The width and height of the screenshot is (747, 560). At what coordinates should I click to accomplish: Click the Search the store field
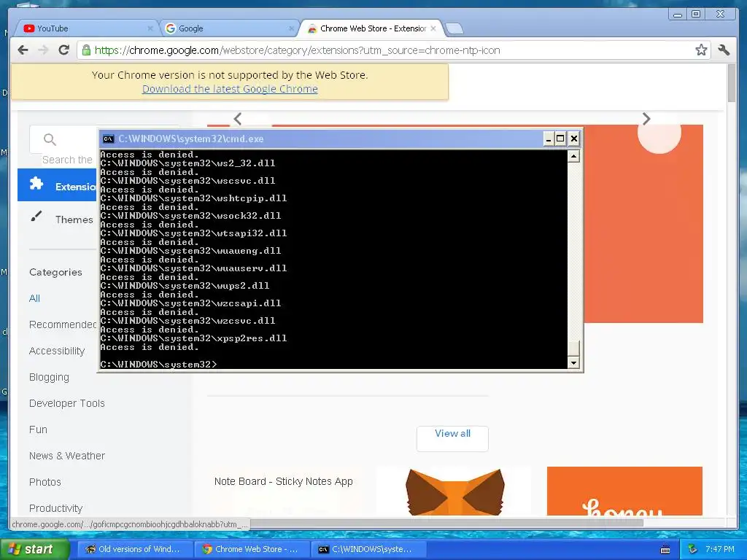[x=67, y=160]
